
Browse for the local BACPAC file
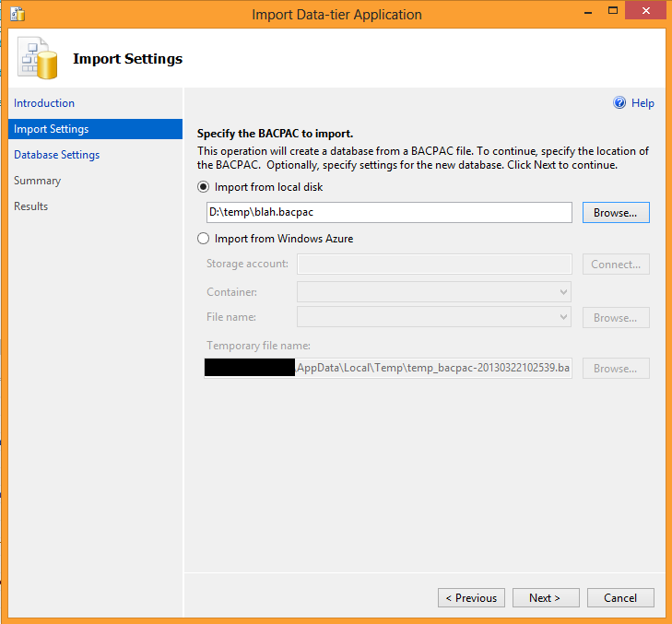click(x=615, y=213)
